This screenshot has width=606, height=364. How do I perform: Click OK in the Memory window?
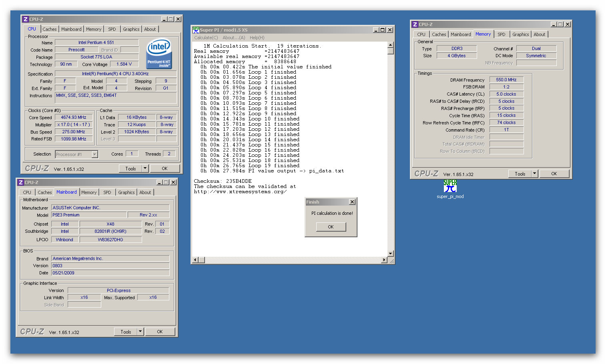(x=554, y=174)
